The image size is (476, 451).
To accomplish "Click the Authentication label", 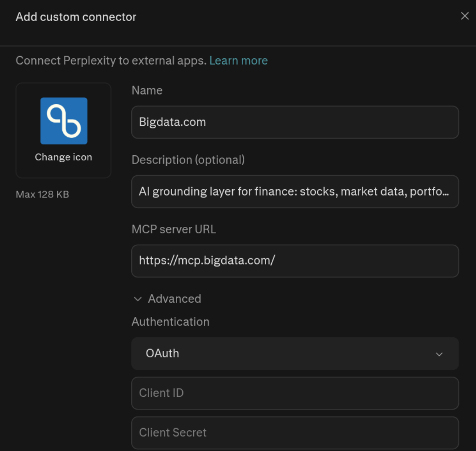I will (x=171, y=322).
